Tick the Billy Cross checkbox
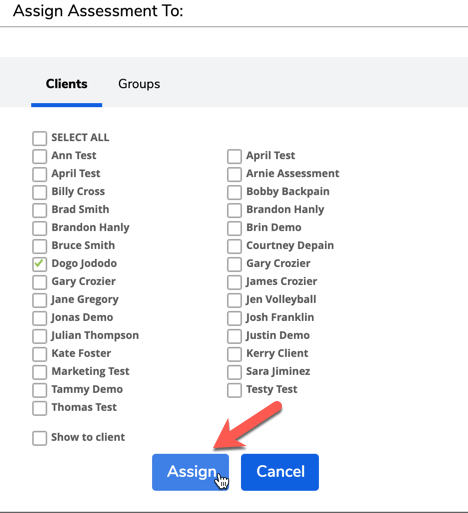Viewport: 468px width, 513px height. [x=39, y=192]
